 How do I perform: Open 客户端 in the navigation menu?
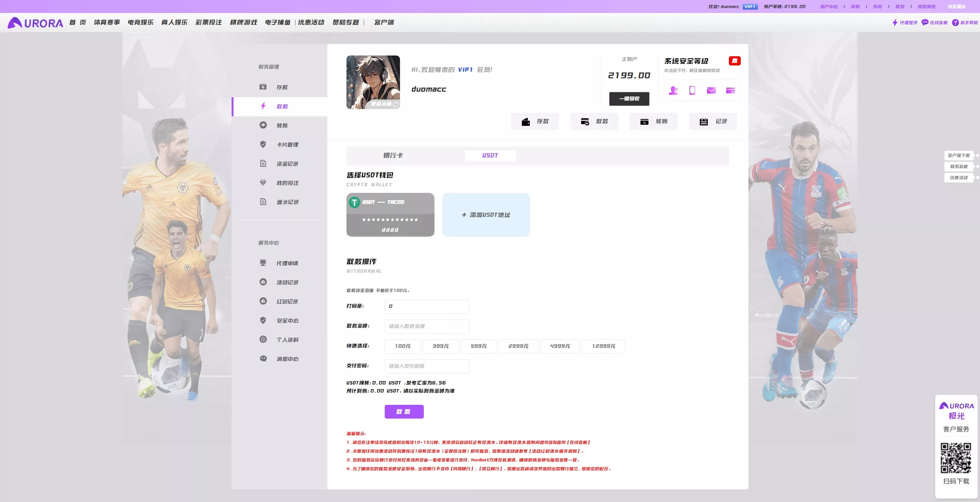[384, 23]
